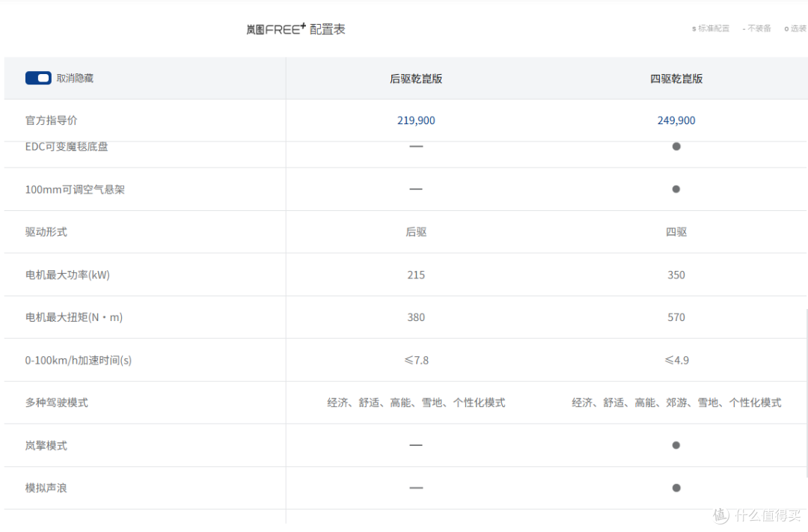Click the 100mm可调空气悬架 row label
Image resolution: width=808 pixels, height=532 pixels.
75,190
